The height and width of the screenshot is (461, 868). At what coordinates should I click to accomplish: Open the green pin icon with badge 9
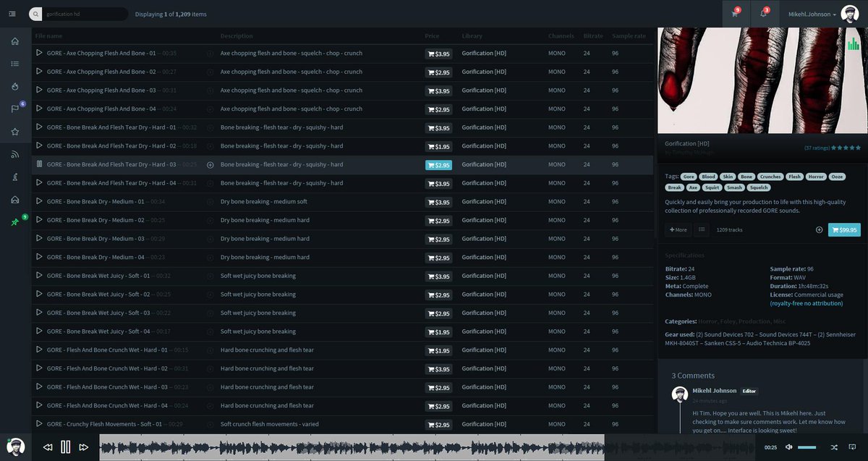coord(15,221)
